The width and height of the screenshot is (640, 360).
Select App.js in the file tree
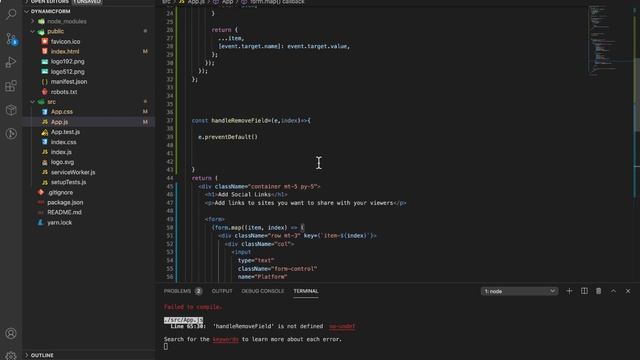click(59, 122)
